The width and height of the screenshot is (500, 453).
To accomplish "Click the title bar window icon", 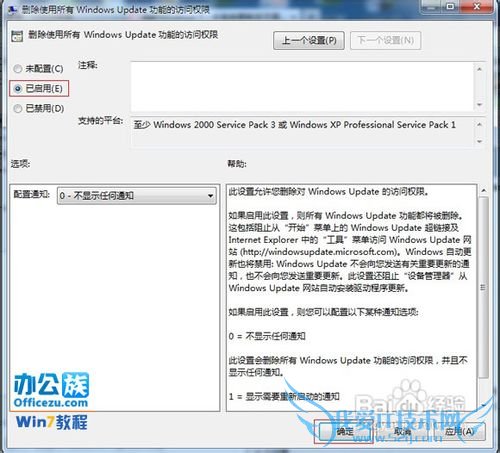I will click(12, 10).
